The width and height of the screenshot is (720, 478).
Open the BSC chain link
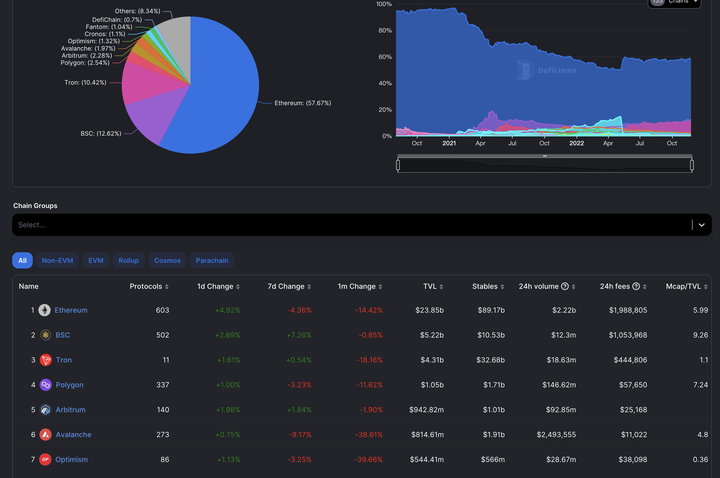(x=63, y=335)
